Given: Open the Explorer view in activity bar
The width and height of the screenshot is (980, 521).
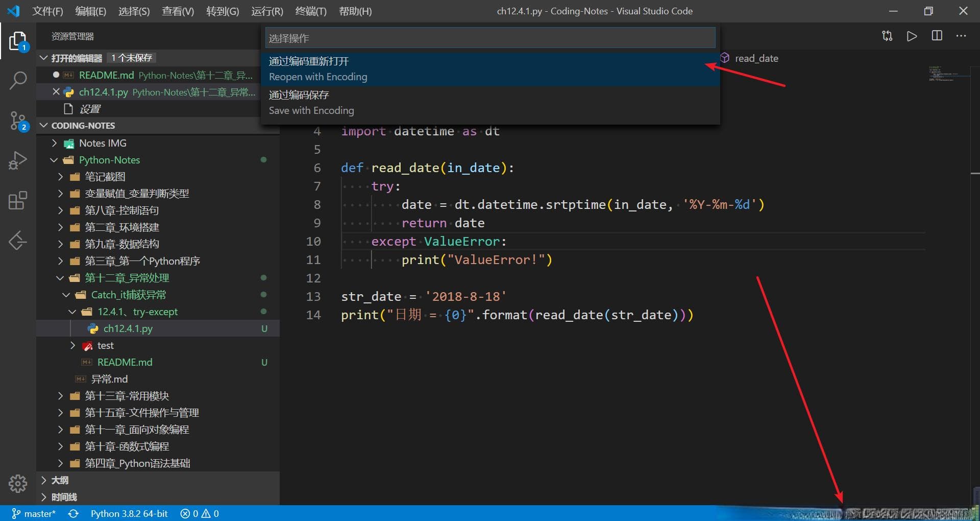Looking at the screenshot, I should coord(18,41).
